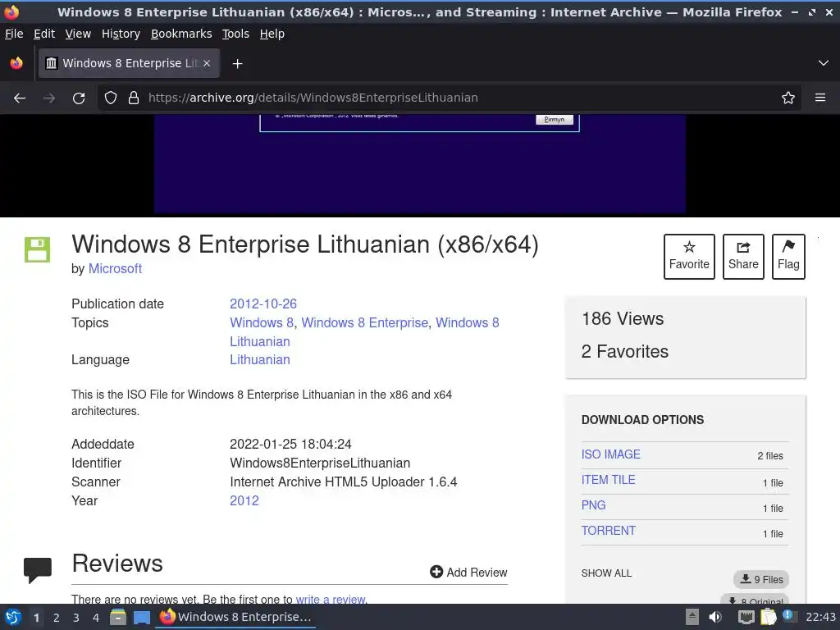Reload the current page
Image resolution: width=840 pixels, height=630 pixels.
tap(79, 98)
